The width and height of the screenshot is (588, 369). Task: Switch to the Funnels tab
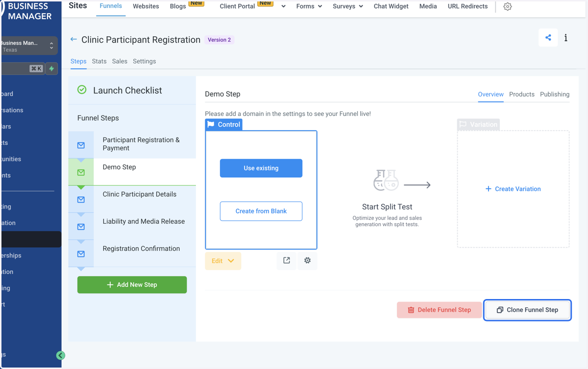(x=111, y=6)
